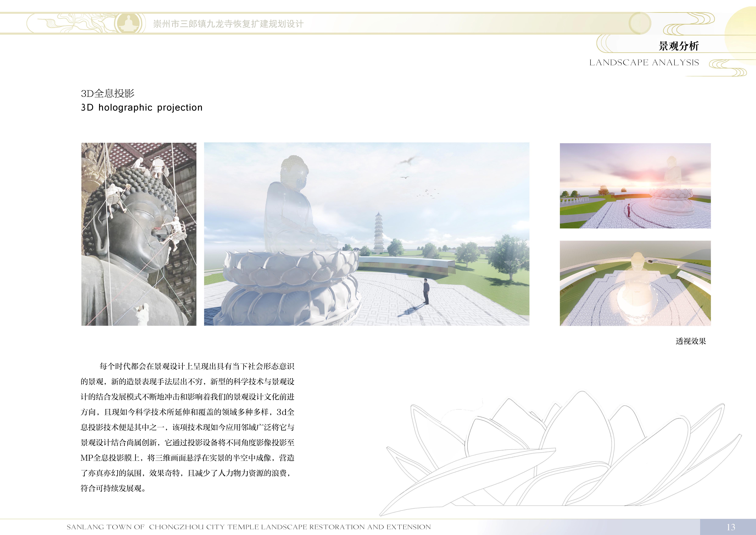
Task: Click the LANDSCAPE ANALYSIS subtitle
Action: pos(644,63)
